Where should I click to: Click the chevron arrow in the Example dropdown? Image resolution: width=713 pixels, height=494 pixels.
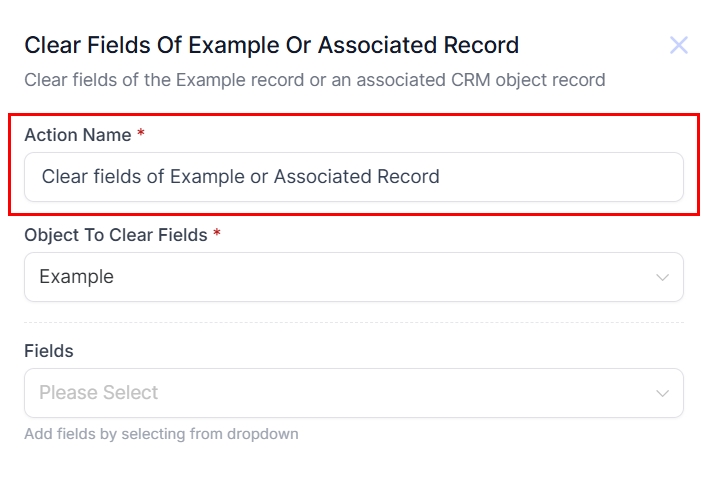[x=662, y=277]
